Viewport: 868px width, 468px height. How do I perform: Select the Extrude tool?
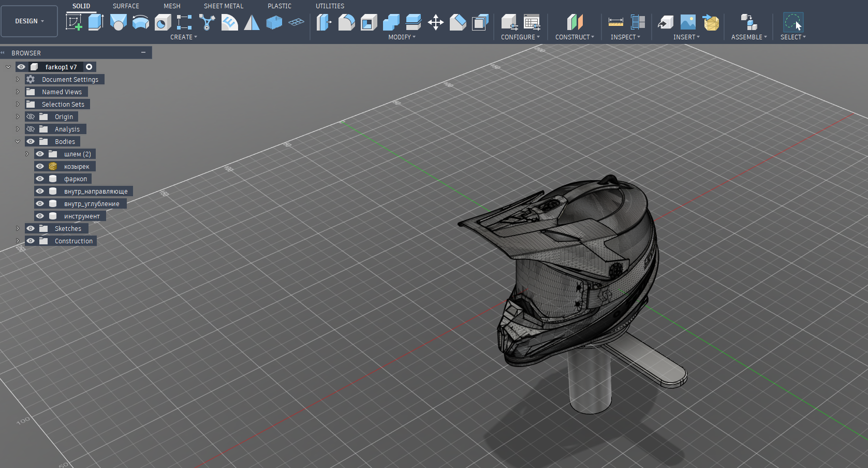coord(96,22)
